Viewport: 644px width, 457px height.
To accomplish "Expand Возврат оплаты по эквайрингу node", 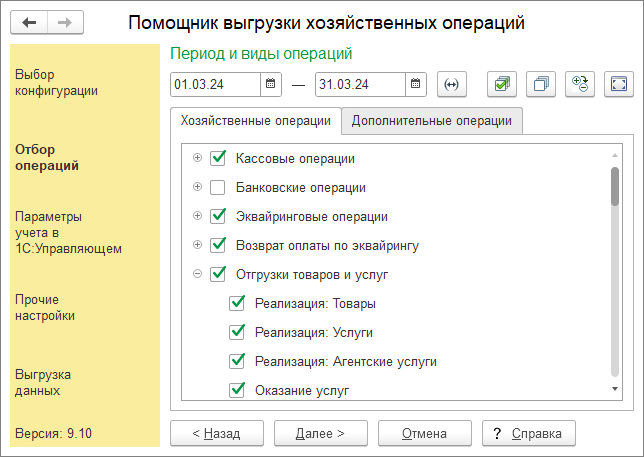I will tap(198, 245).
